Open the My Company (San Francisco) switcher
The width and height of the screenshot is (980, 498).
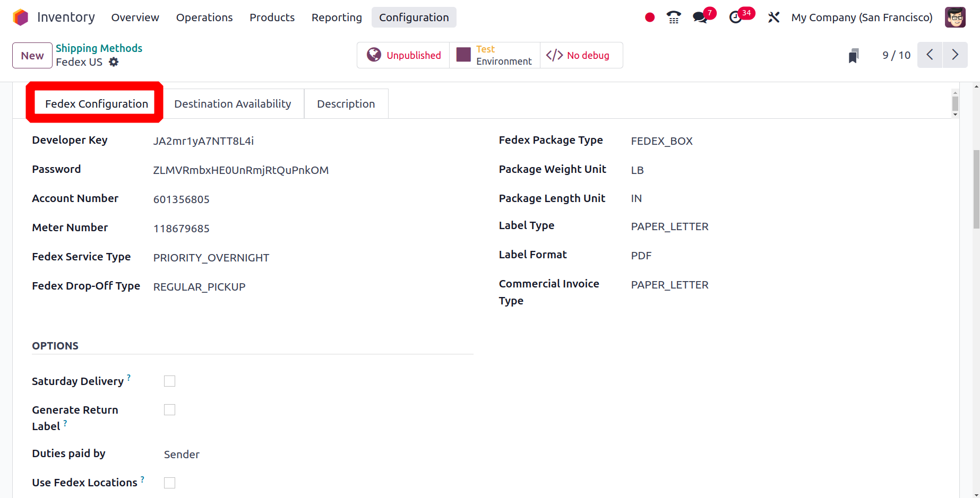pyautogui.click(x=862, y=18)
